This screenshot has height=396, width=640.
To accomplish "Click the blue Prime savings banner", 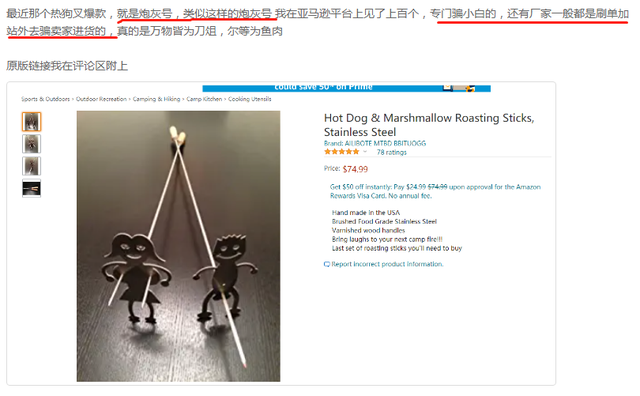I will pos(347,88).
